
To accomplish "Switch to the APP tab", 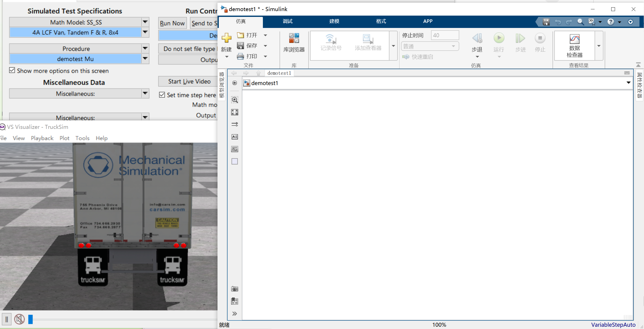I will [428, 21].
